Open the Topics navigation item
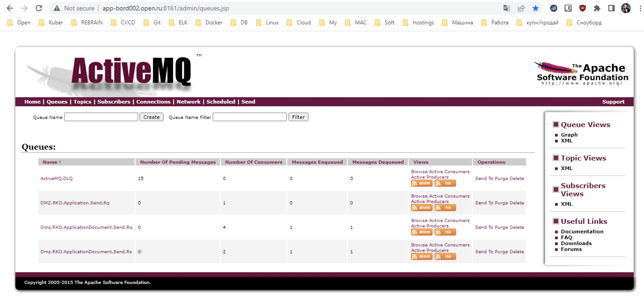The width and height of the screenshot is (644, 298). click(x=82, y=102)
